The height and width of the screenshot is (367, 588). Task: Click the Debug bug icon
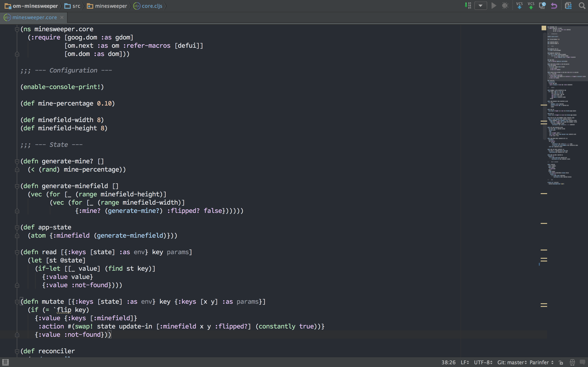[x=505, y=5]
